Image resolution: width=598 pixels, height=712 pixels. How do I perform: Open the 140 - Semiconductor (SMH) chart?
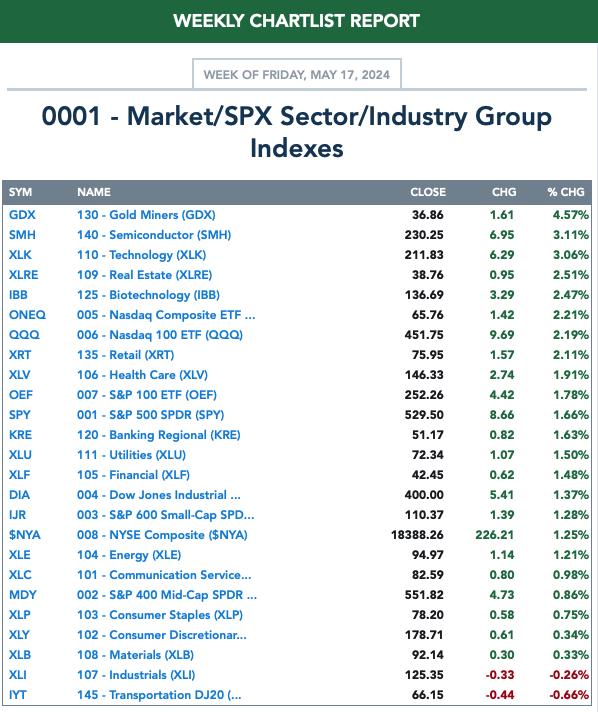pos(154,235)
